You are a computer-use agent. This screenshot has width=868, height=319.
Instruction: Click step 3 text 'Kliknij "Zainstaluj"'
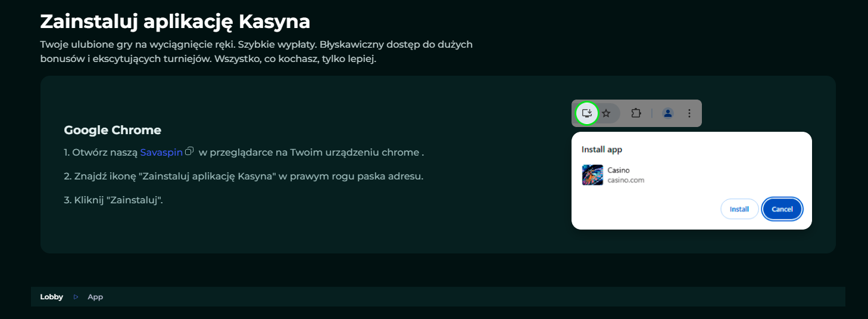tap(113, 200)
